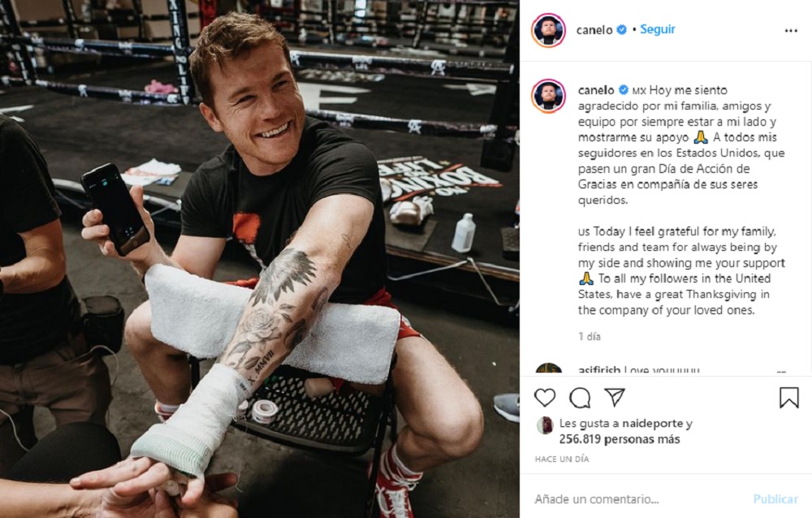Click the main post photo
The image size is (812, 518).
coord(260,259)
